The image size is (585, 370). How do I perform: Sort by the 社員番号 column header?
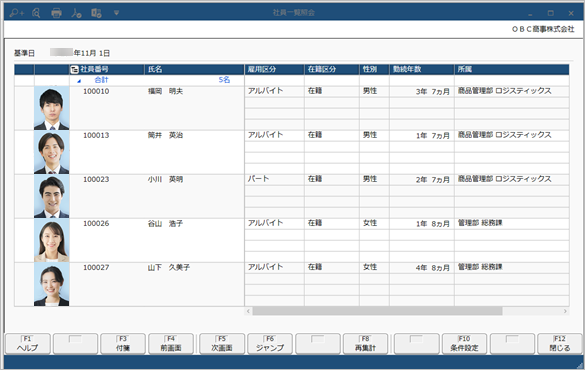[94, 69]
